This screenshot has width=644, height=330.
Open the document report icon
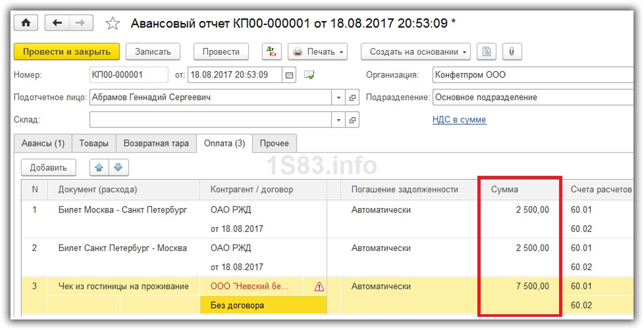click(487, 52)
